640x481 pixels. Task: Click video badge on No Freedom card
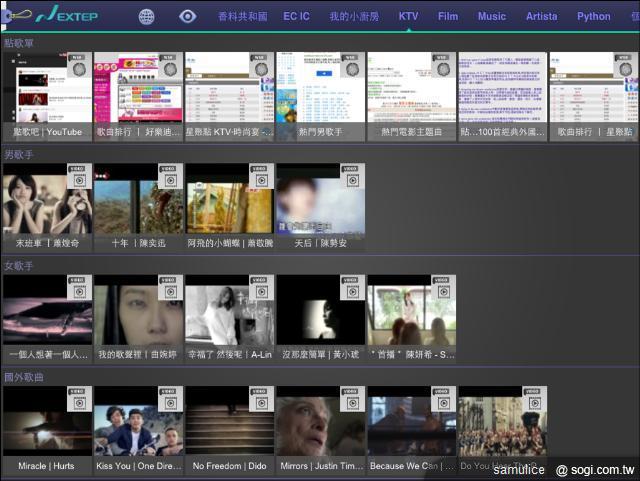(261, 399)
